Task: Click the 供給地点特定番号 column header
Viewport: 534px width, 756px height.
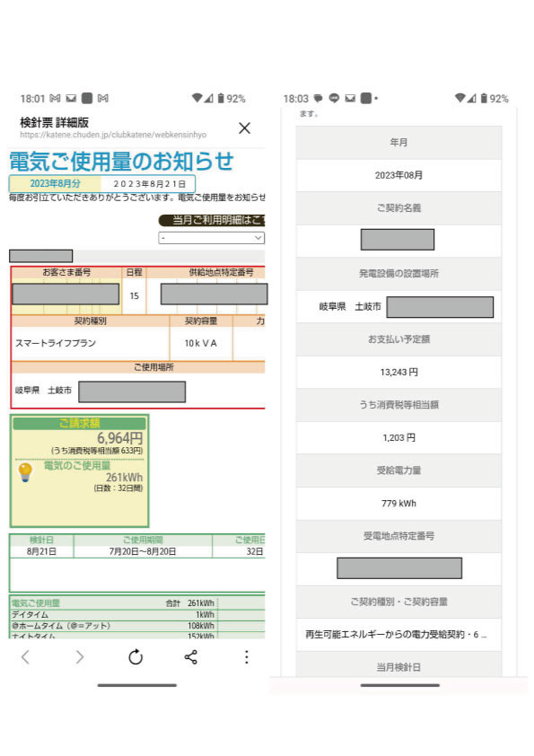Action: (221, 272)
